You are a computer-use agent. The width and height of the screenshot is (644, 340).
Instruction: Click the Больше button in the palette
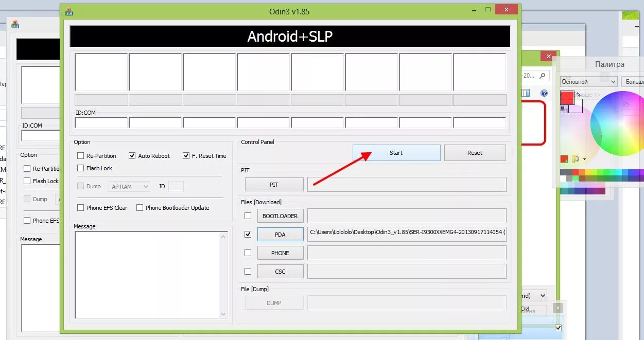tap(633, 82)
